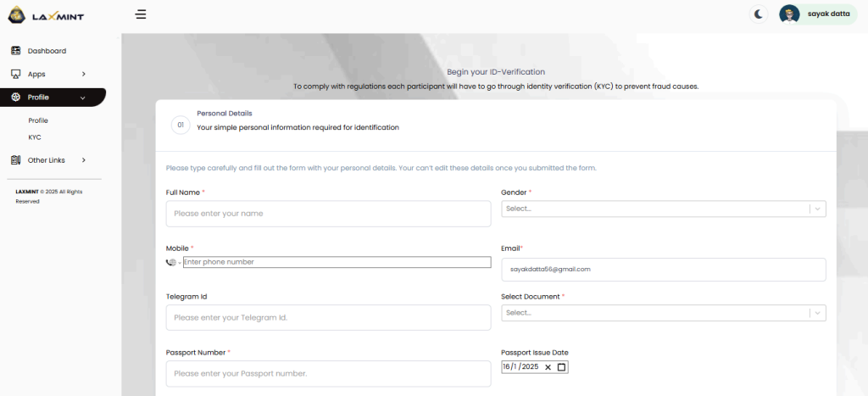The width and height of the screenshot is (868, 396).
Task: Click the Other Links sidebar icon
Action: click(x=16, y=160)
